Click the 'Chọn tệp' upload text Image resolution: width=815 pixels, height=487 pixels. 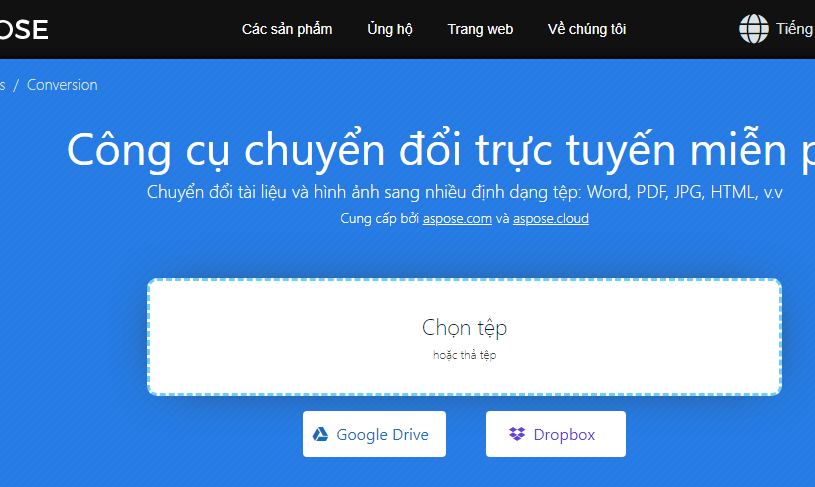(464, 327)
